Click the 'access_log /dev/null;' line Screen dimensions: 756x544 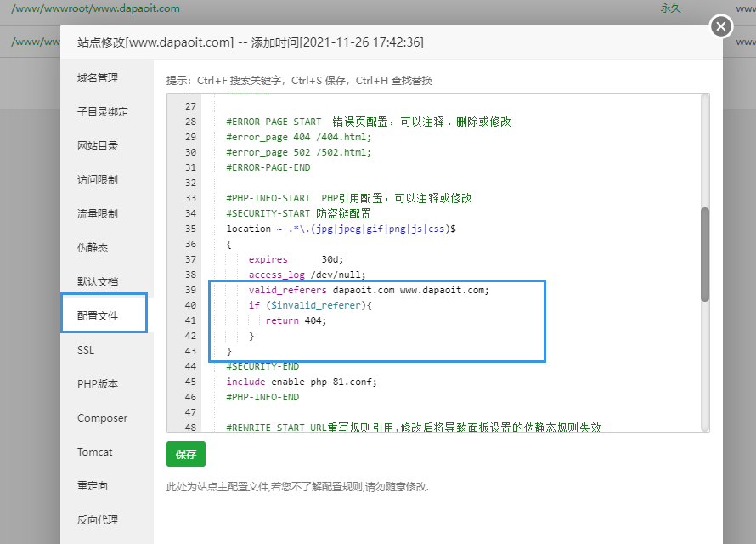[307, 275]
